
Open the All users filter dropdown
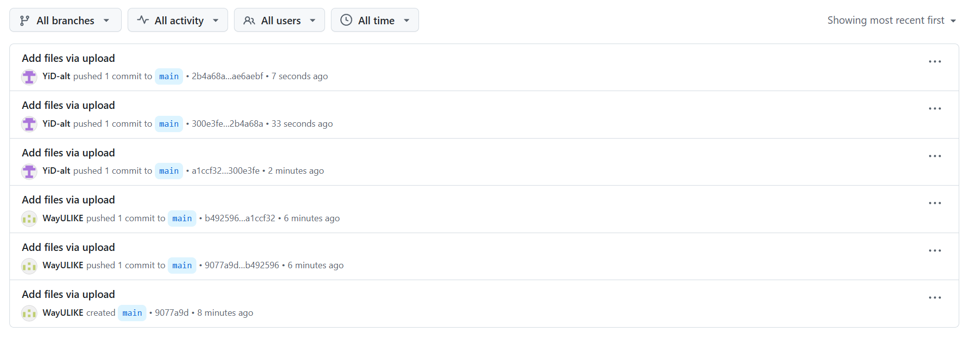pos(279,20)
